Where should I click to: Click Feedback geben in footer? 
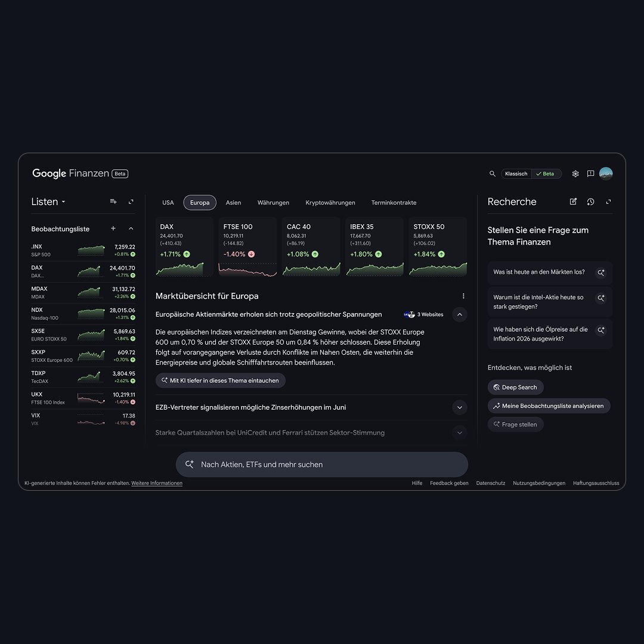[x=449, y=483]
